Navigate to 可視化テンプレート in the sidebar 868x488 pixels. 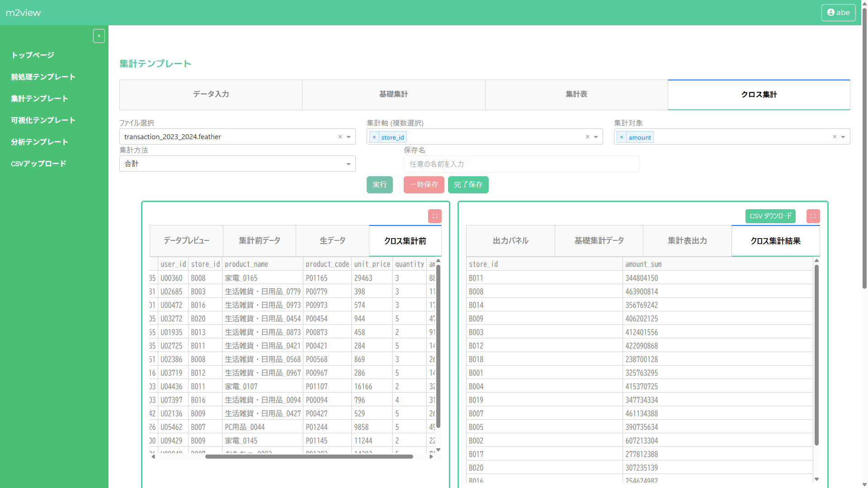point(43,120)
